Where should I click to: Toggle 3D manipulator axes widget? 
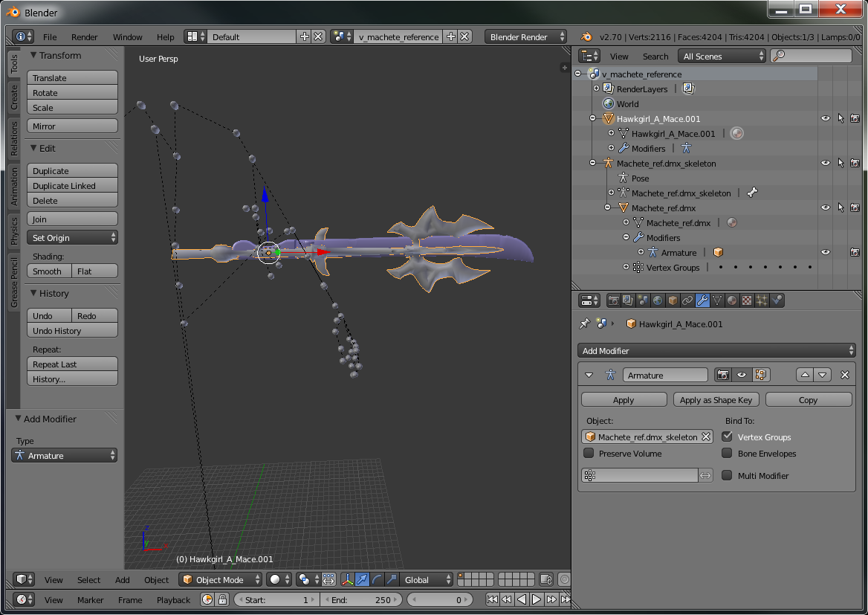[x=348, y=579]
